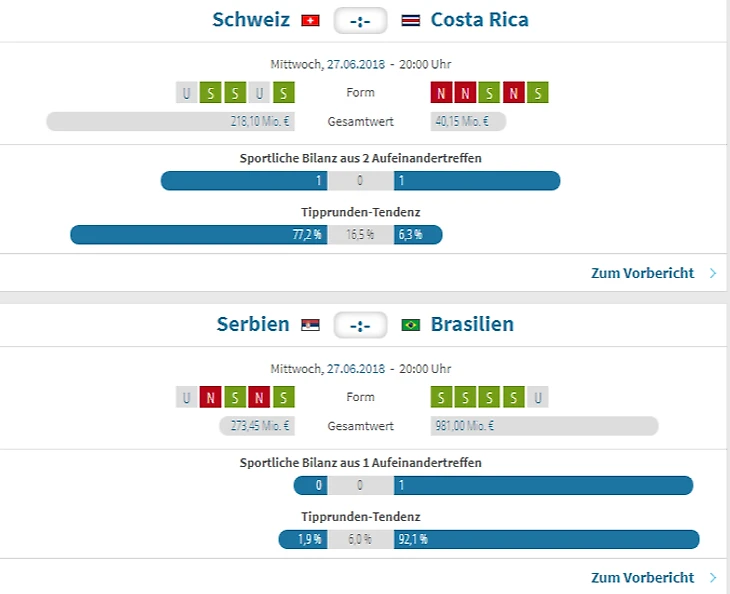The height and width of the screenshot is (594, 730).
Task: Click the 981,00 Mio. € Gesamtwert bar
Action: coord(545,426)
